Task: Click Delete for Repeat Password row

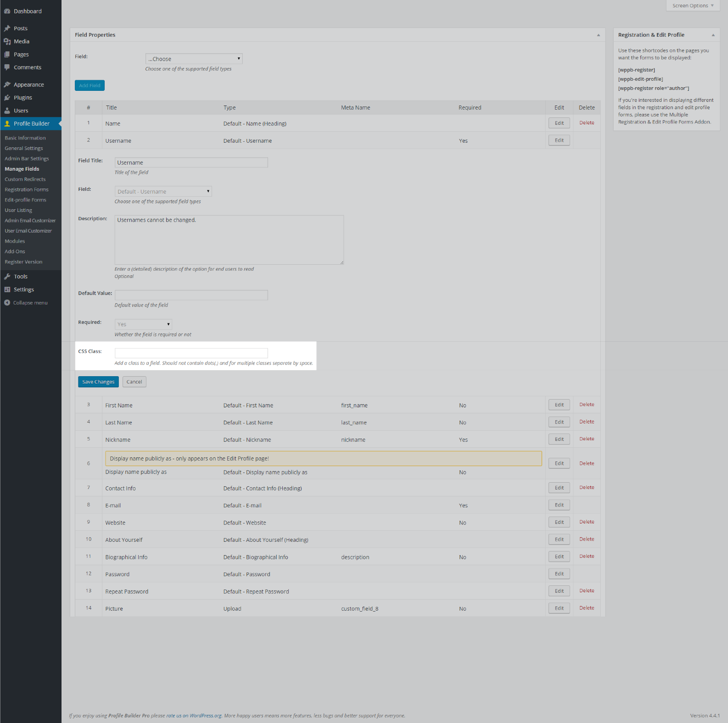Action: [x=587, y=591]
